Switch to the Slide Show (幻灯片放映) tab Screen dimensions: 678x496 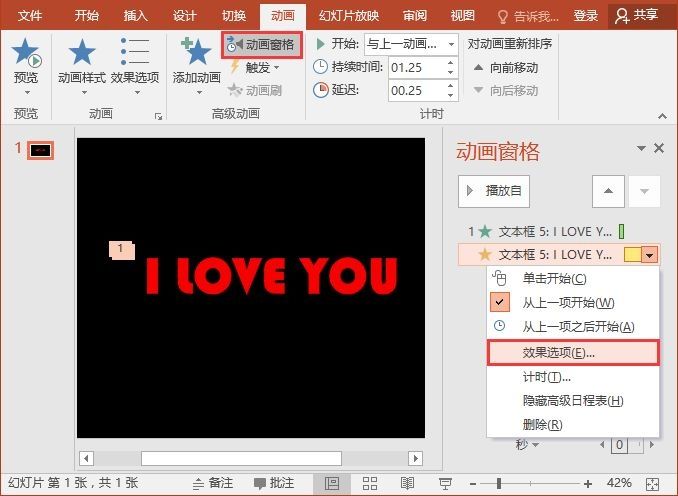coord(349,16)
